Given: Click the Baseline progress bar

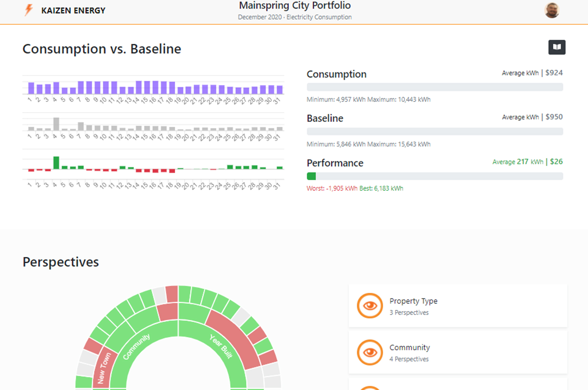Looking at the screenshot, I should point(435,132).
